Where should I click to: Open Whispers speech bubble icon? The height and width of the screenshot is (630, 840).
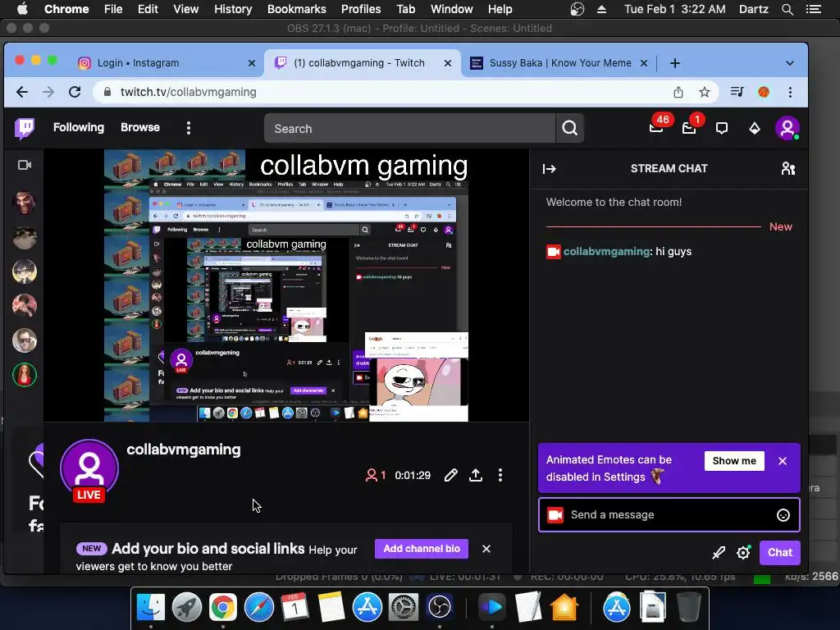click(722, 128)
